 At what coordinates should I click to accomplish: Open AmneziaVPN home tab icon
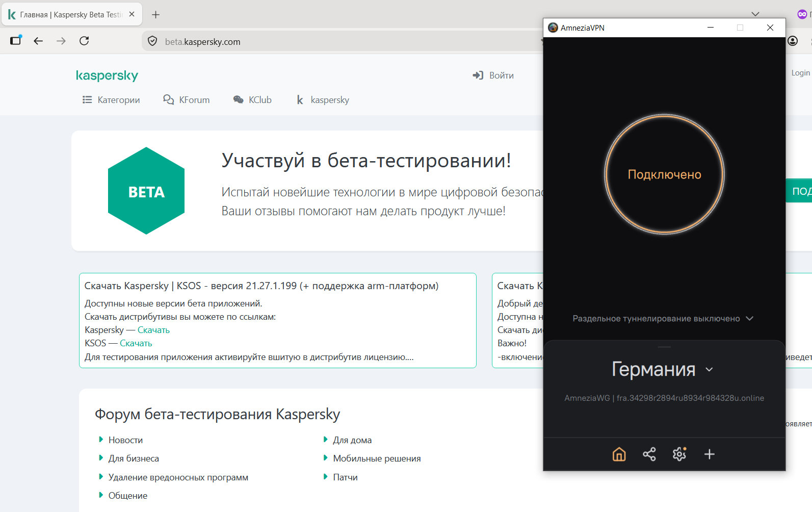(619, 454)
